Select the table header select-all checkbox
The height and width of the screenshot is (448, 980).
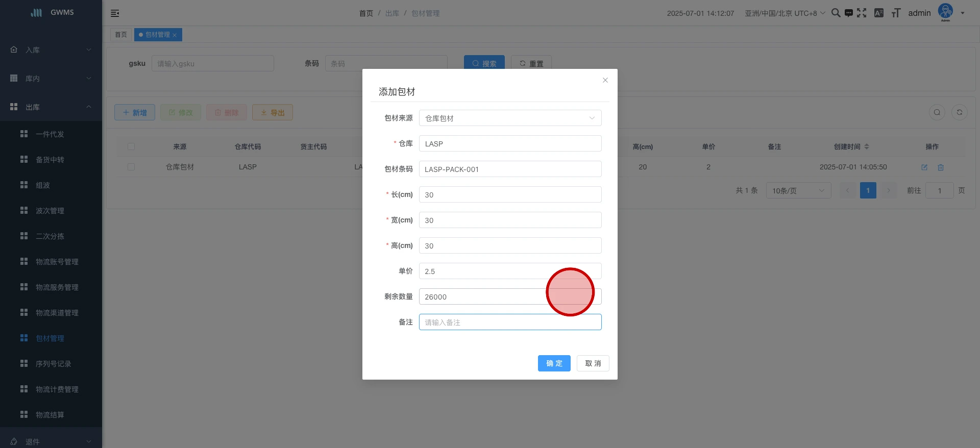(131, 146)
